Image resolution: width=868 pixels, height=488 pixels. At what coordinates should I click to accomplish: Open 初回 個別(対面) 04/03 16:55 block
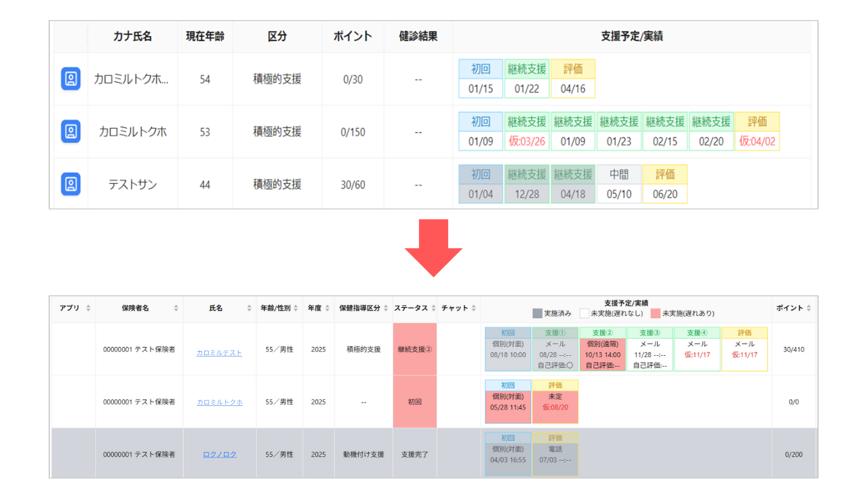(508, 454)
